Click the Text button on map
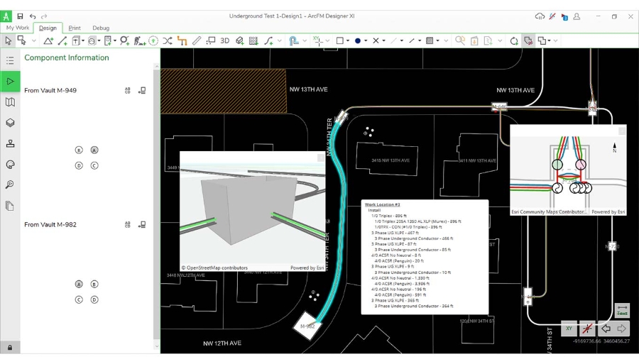The height and width of the screenshot is (364, 639). (x=622, y=311)
